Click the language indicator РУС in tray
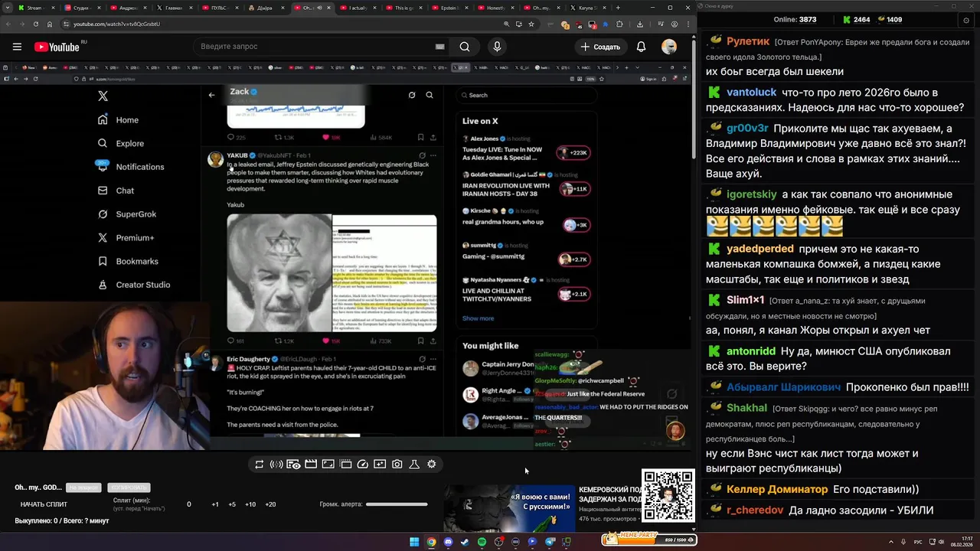The width and height of the screenshot is (980, 551). tap(918, 542)
